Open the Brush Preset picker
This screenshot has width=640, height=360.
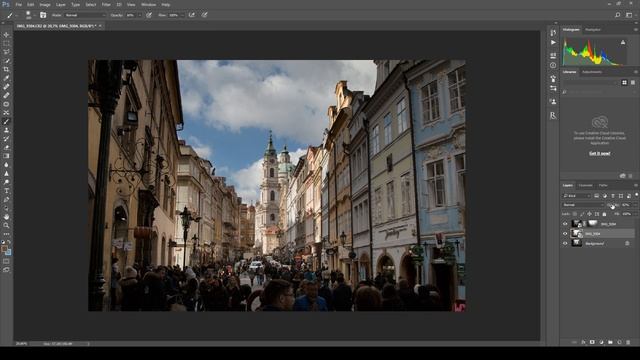coord(29,15)
